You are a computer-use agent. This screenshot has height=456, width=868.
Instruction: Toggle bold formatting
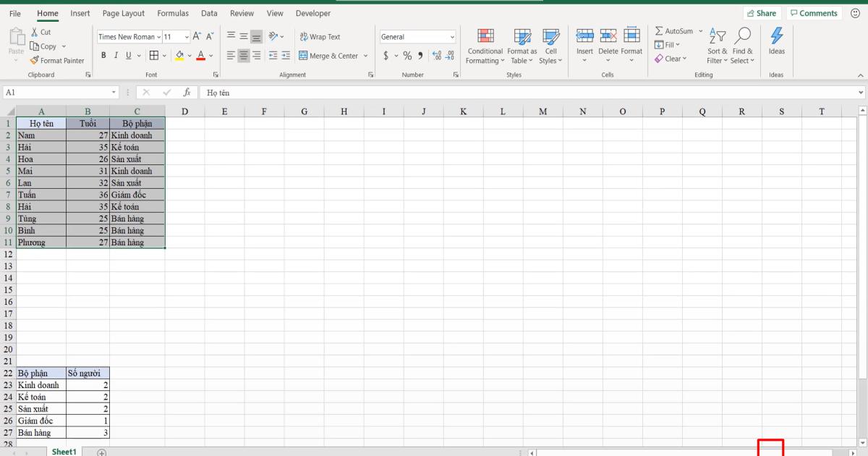point(103,55)
